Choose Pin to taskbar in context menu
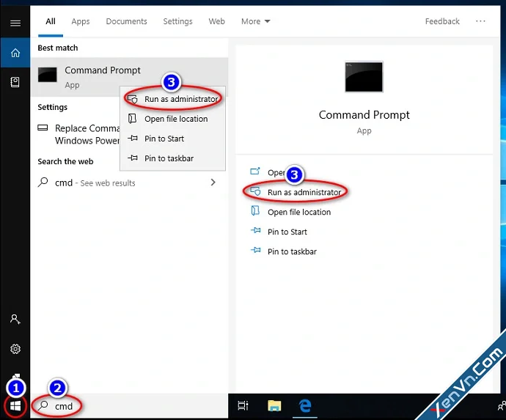The image size is (506, 420). click(172, 158)
